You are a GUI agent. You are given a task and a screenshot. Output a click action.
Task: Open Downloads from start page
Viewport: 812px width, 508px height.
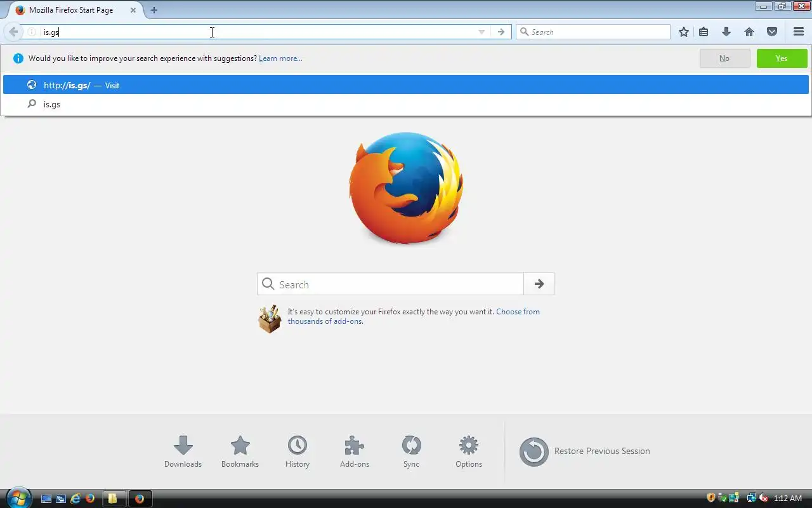(183, 452)
